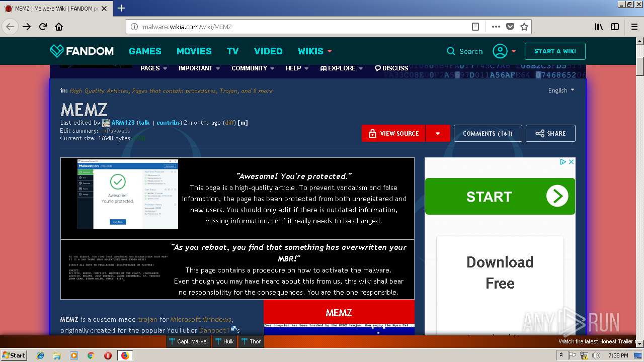Click the volume speaker tray icon
Image resolution: width=644 pixels, height=362 pixels.
click(596, 355)
